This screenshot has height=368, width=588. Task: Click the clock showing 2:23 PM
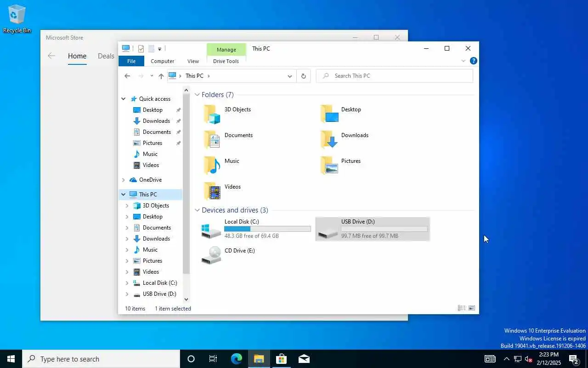point(548,355)
